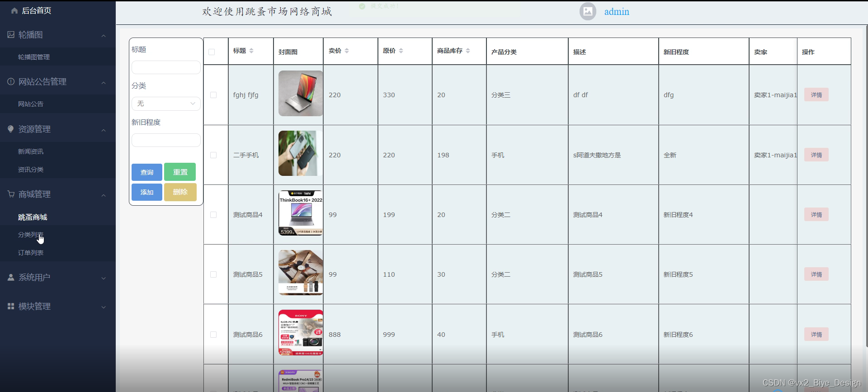Click the admin avatar image icon

pyautogui.click(x=588, y=12)
